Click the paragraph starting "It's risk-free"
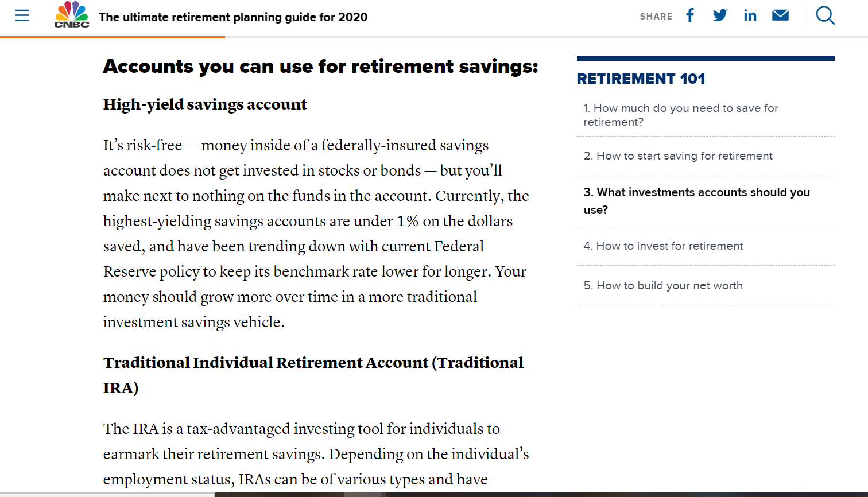The width and height of the screenshot is (868, 497). tap(315, 234)
